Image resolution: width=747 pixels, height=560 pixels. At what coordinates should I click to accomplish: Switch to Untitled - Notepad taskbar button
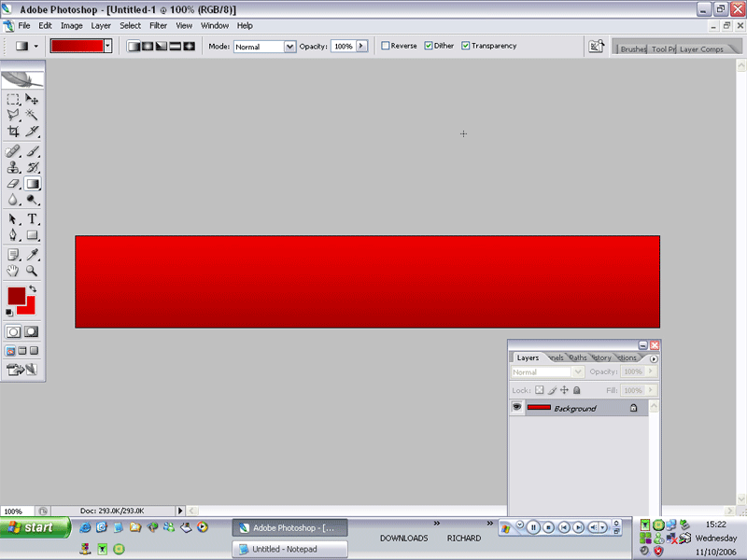tap(290, 549)
